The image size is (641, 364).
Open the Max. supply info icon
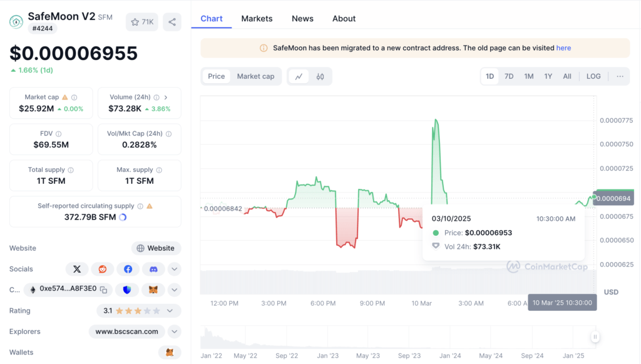[159, 170]
